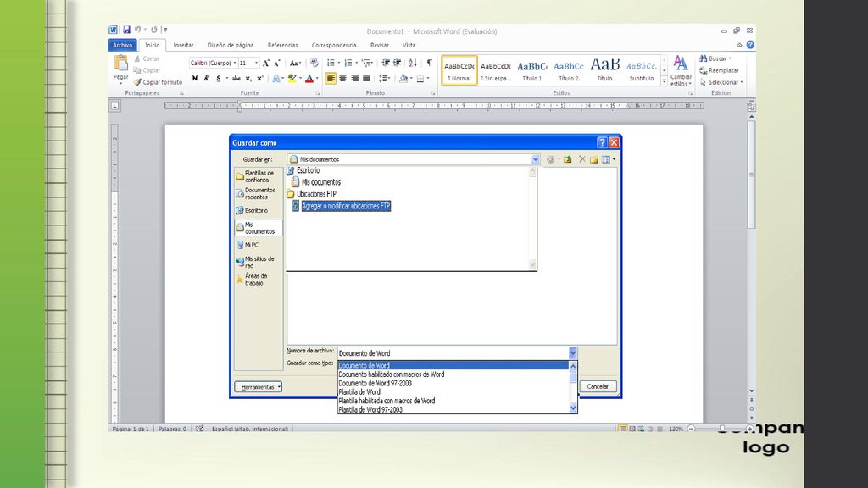Select Plantilla de Word file type
The image size is (868, 488).
tap(359, 391)
